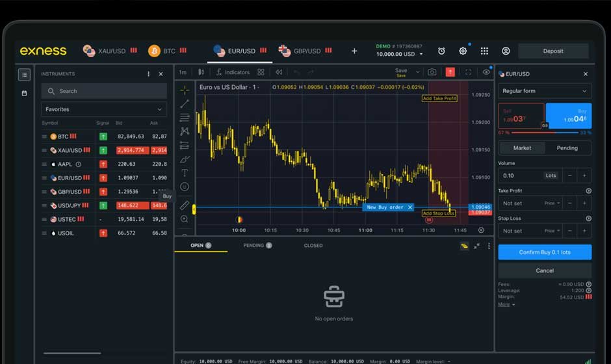Click the buy/sell sentiment slider bar
The height and width of the screenshot is (364, 611).
tap(544, 133)
